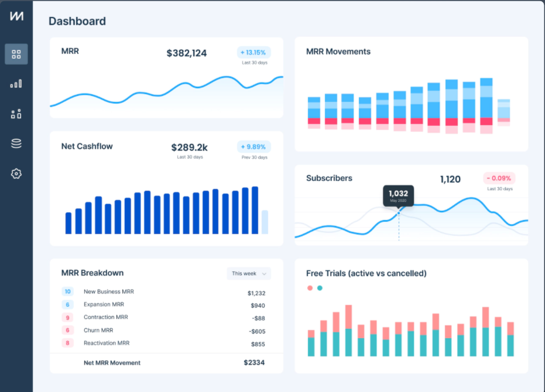Screen dimensions: 545x392
Task: Click the teal legend swatch under Free Trials title
Action: (x=320, y=287)
